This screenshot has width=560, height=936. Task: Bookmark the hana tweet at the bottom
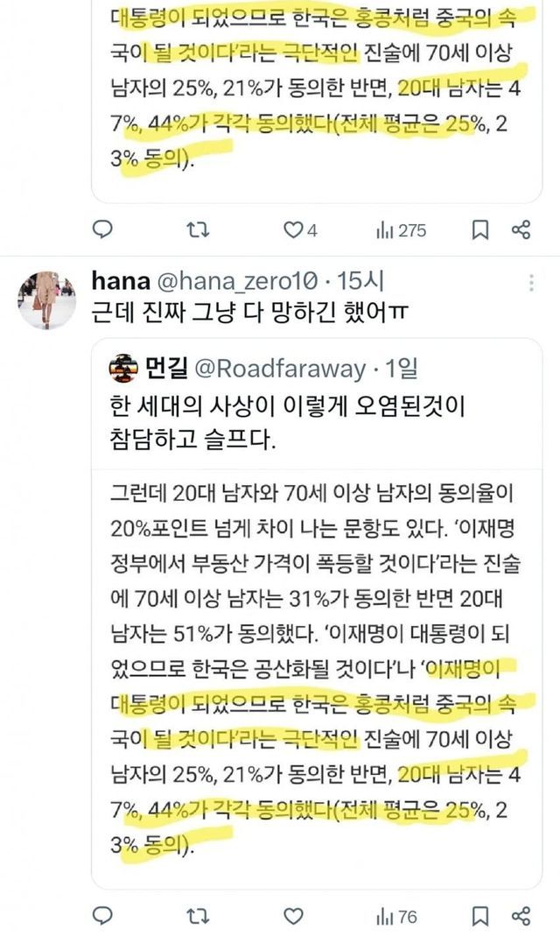[x=480, y=917]
